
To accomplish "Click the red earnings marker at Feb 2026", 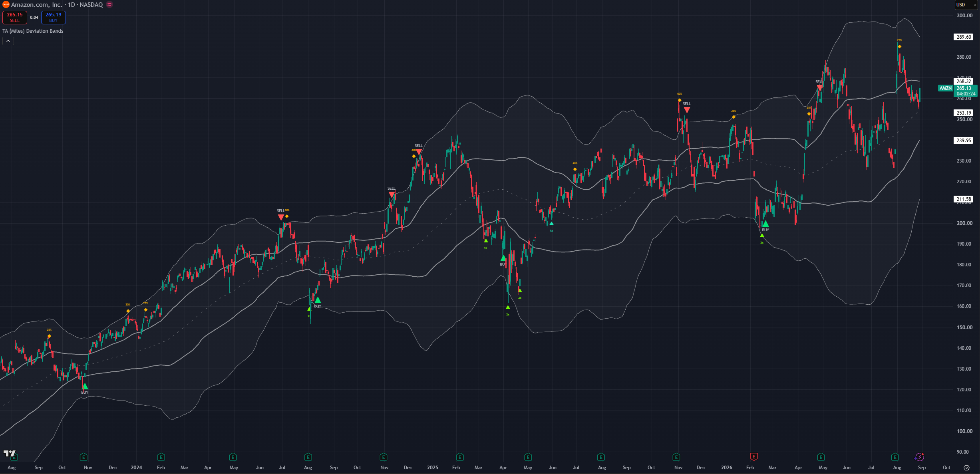I will (x=753, y=456).
